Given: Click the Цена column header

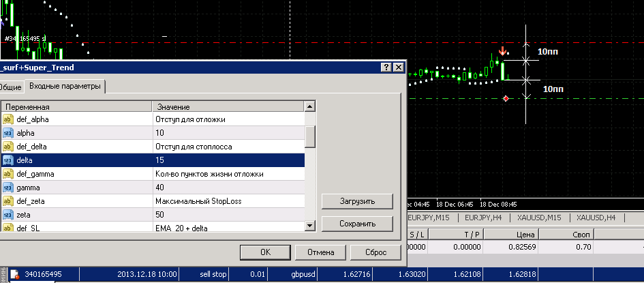Looking at the screenshot, I should (x=512, y=235).
